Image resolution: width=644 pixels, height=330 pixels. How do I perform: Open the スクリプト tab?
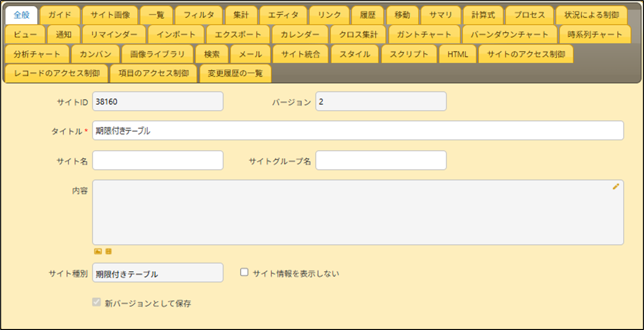click(408, 54)
